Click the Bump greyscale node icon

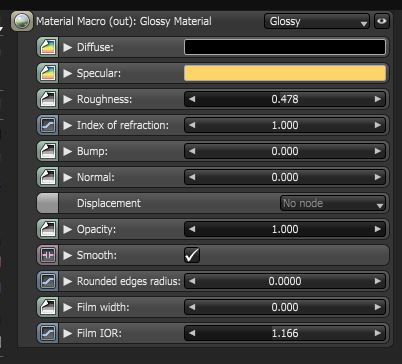pyautogui.click(x=47, y=151)
